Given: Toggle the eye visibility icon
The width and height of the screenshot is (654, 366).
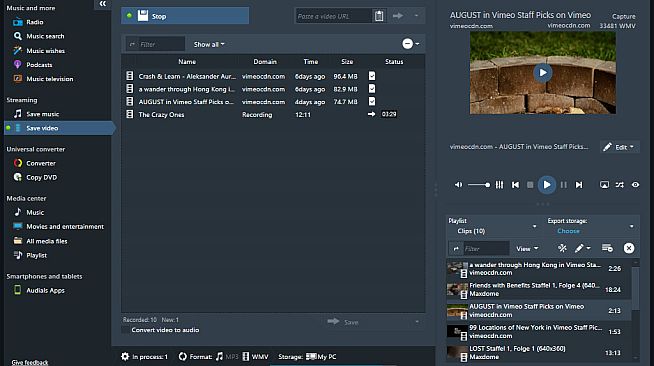Looking at the screenshot, I should click(x=635, y=185).
